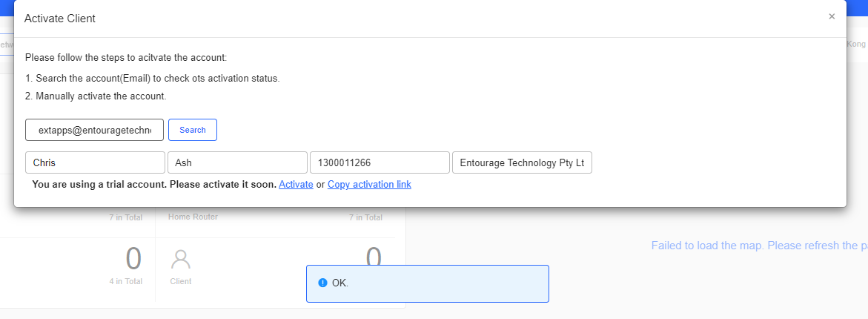Select the partially visible Kong item at top right
Viewport: 868px width, 319px height.
tap(856, 44)
